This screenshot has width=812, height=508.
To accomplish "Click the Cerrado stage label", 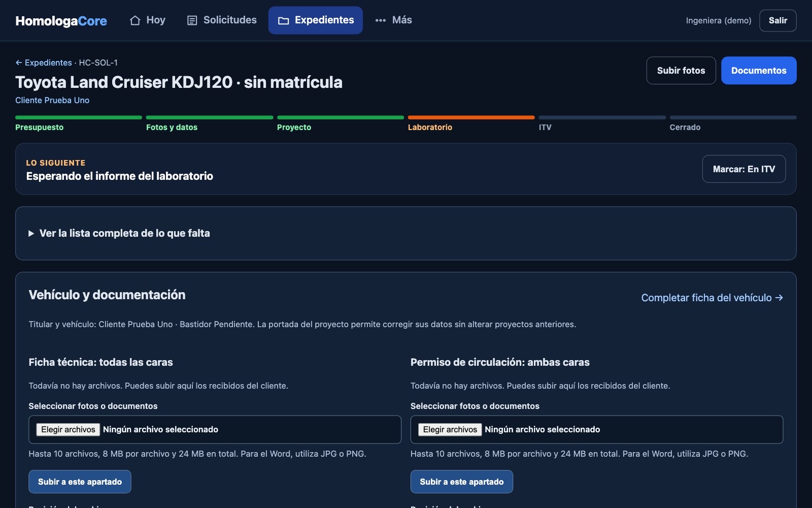I will pos(685,128).
